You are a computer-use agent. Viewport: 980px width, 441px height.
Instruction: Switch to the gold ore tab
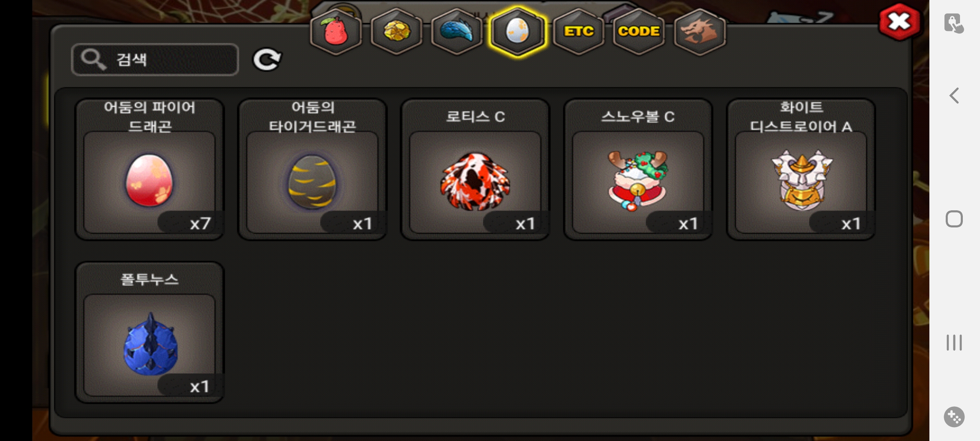pyautogui.click(x=396, y=32)
